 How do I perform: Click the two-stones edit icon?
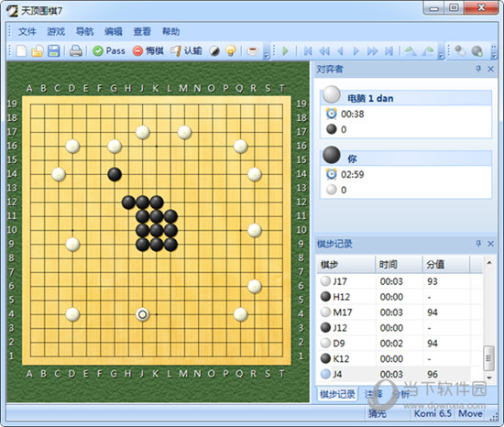coord(460,50)
